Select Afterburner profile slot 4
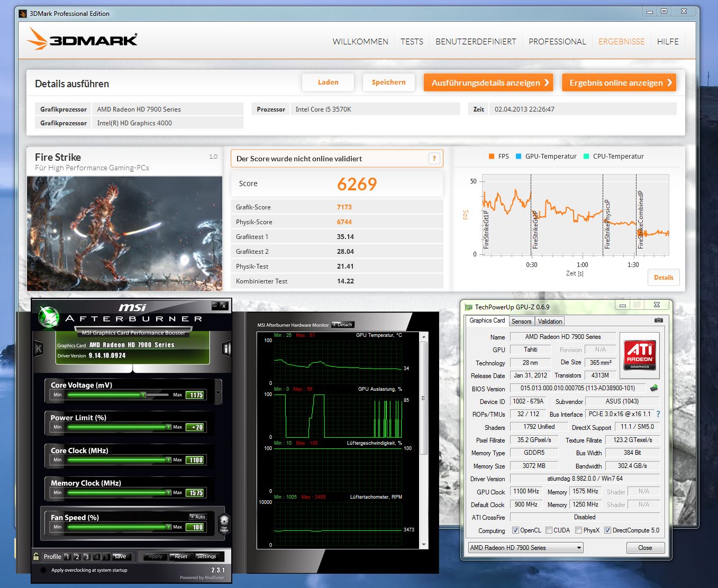Image resolution: width=718 pixels, height=588 pixels. pos(97,557)
